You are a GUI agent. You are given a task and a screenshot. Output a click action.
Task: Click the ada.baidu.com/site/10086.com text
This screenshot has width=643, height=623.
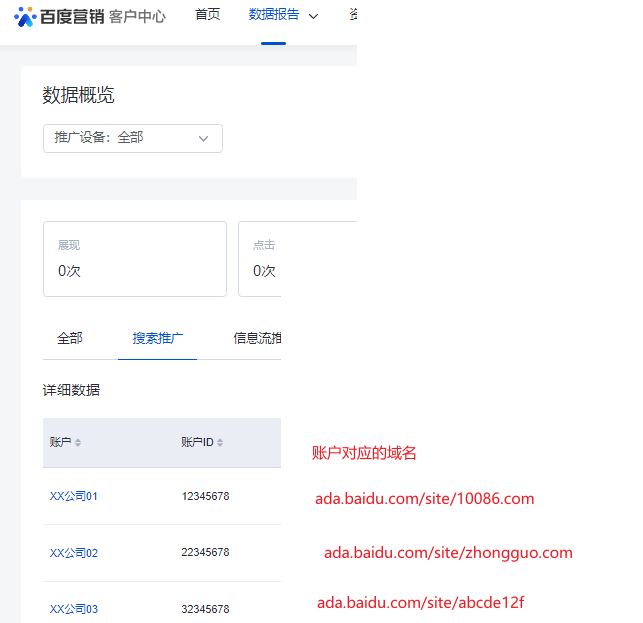tap(424, 499)
